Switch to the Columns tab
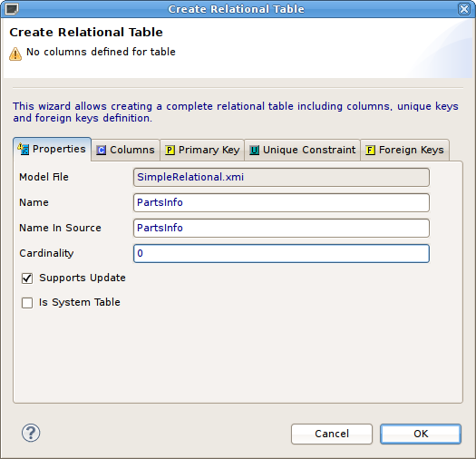Image resolution: width=476 pixels, height=459 pixels. [x=125, y=150]
